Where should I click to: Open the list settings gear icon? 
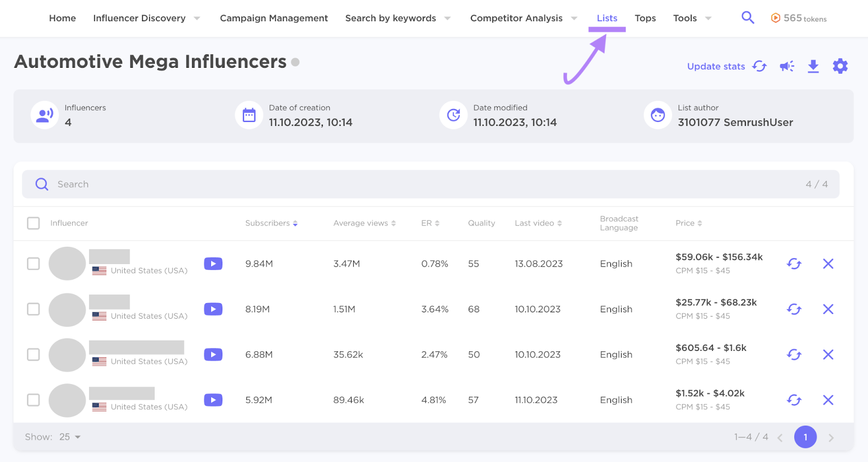(x=840, y=66)
